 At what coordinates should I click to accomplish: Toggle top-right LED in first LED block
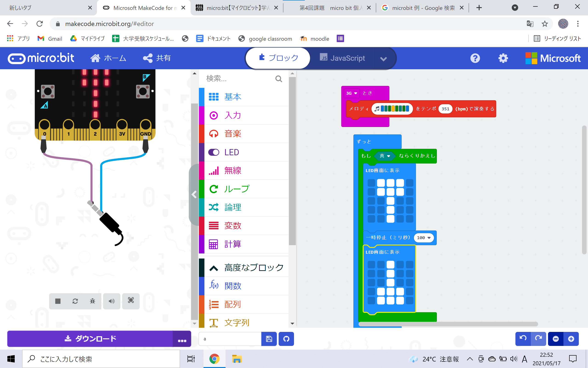coord(409,183)
